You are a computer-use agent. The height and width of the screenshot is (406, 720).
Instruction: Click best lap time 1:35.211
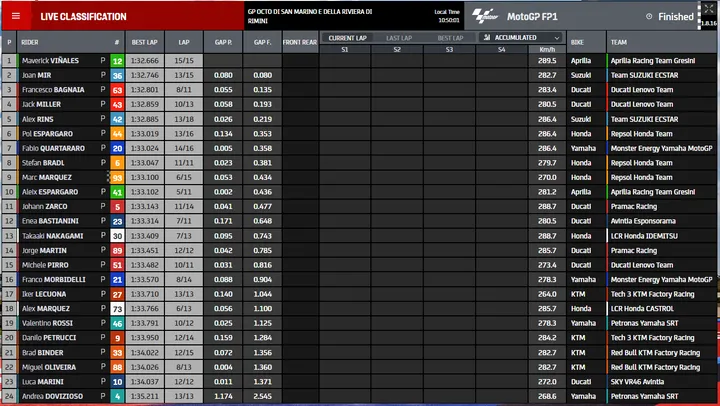[145, 396]
